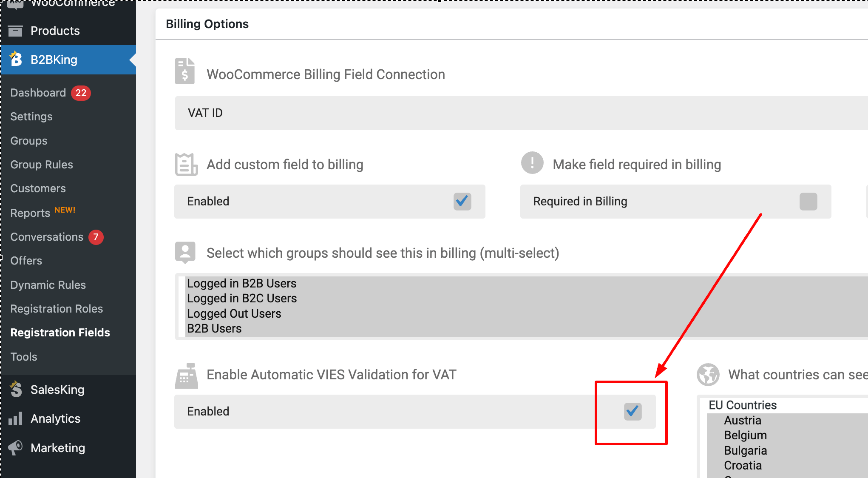This screenshot has height=478, width=868.
Task: Click the cash register VIES icon
Action: tap(186, 376)
